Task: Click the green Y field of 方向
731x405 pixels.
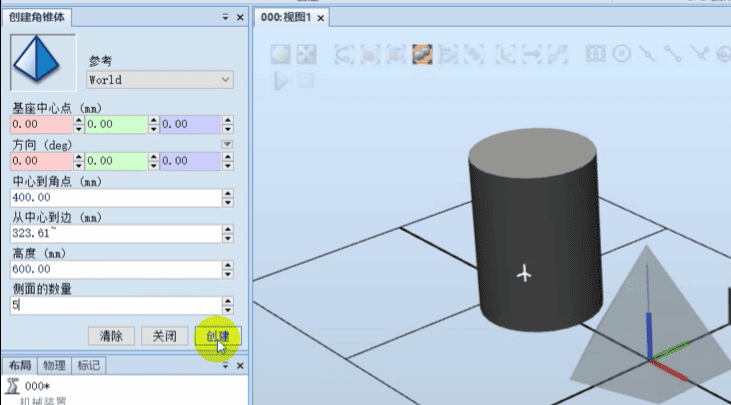Action: pos(116,161)
